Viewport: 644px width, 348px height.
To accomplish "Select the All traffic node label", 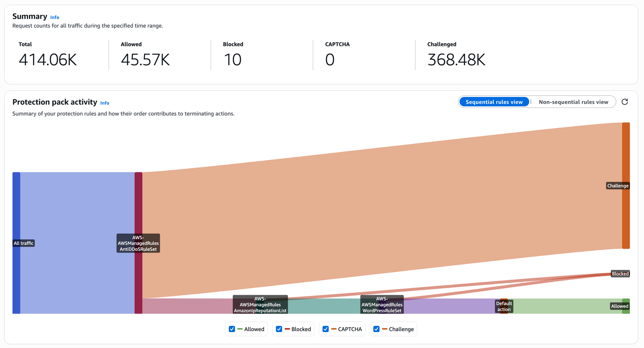I will [24, 243].
